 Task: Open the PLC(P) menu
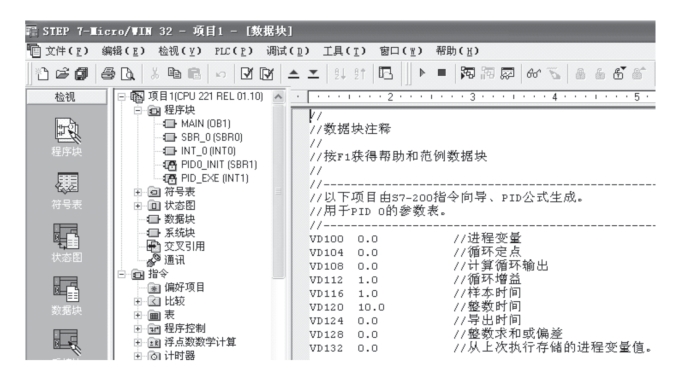click(233, 51)
